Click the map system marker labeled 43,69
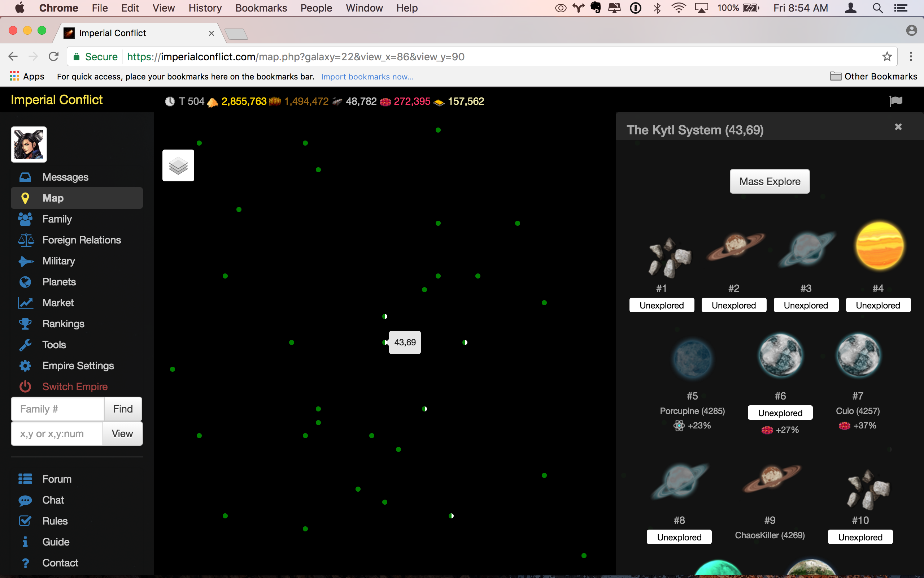 pyautogui.click(x=385, y=342)
